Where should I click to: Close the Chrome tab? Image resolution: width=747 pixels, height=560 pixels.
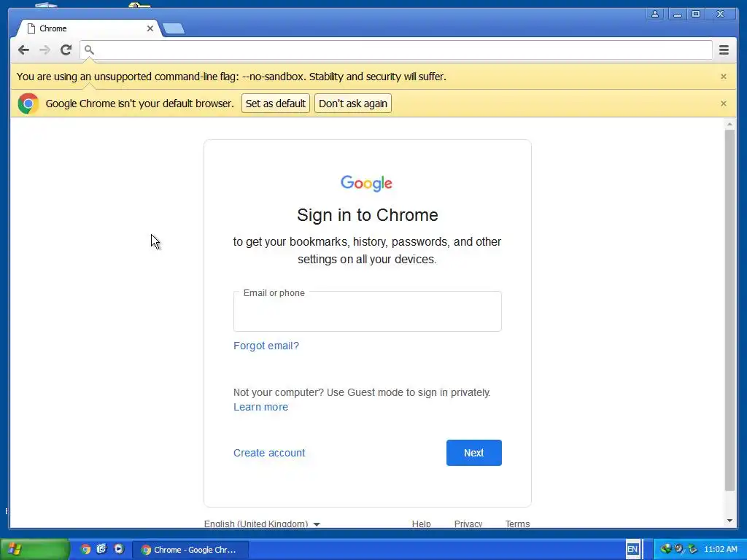pyautogui.click(x=150, y=28)
